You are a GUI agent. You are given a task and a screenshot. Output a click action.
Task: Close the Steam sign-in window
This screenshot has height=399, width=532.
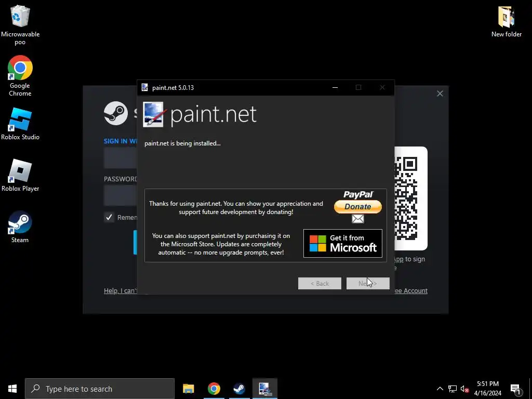point(440,94)
